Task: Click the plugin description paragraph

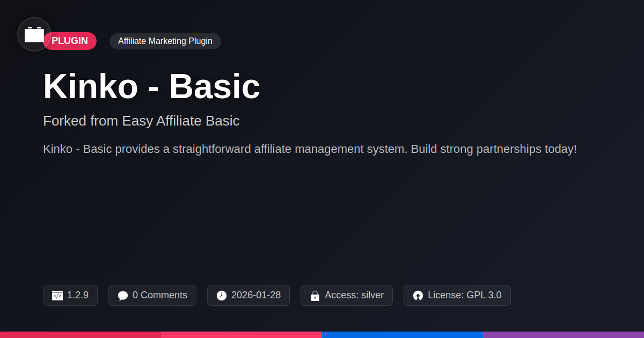Action: point(310,149)
